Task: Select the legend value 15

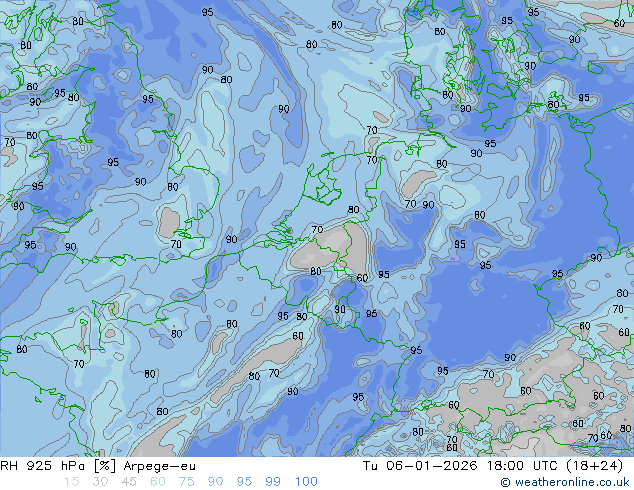Action: 71,482
